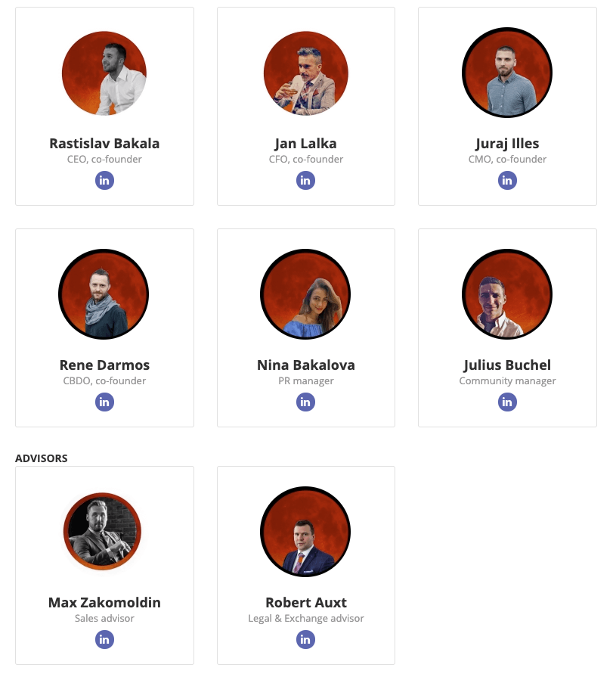Select the ADVISORS section heading
The width and height of the screenshot is (616, 680).
pyautogui.click(x=42, y=458)
